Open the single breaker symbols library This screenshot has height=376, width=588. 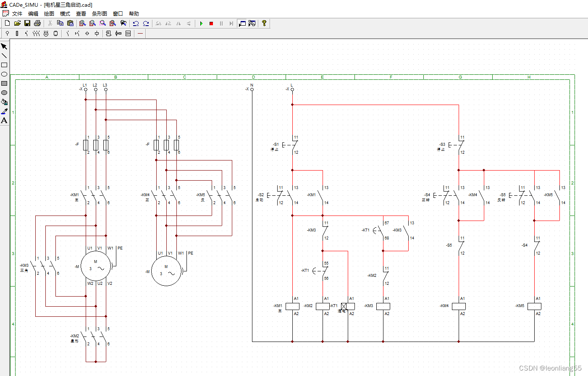pyautogui.click(x=26, y=33)
